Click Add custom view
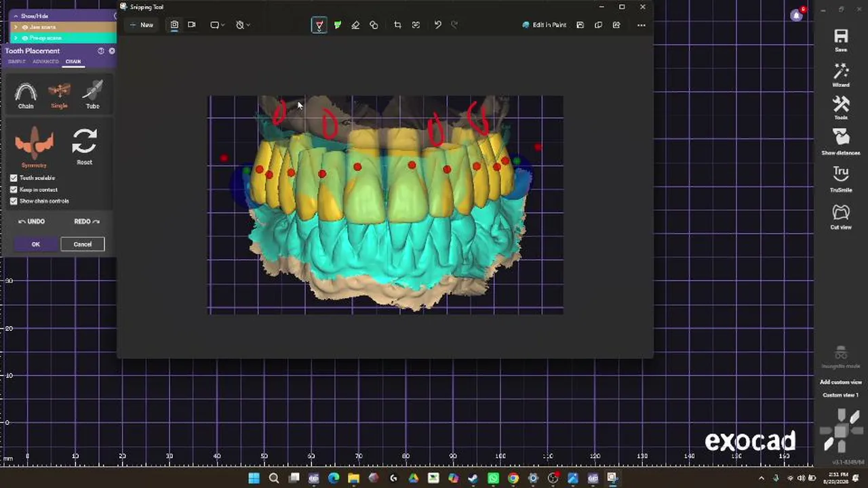Viewport: 868px width, 488px height. click(841, 382)
